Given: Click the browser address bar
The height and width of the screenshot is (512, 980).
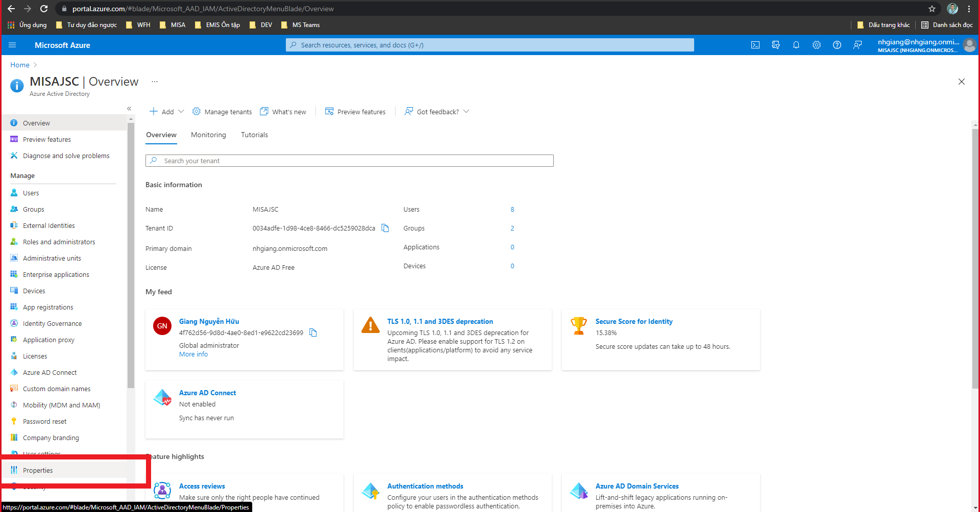Looking at the screenshot, I should (x=490, y=9).
